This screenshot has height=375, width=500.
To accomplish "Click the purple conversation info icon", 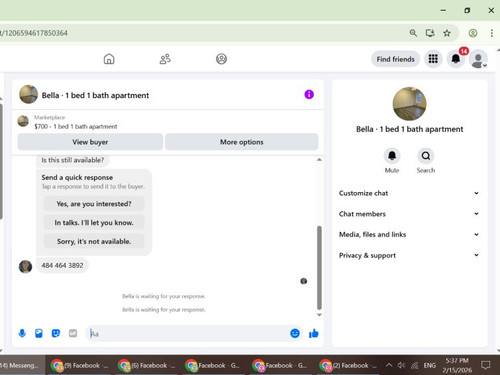I will tap(309, 95).
